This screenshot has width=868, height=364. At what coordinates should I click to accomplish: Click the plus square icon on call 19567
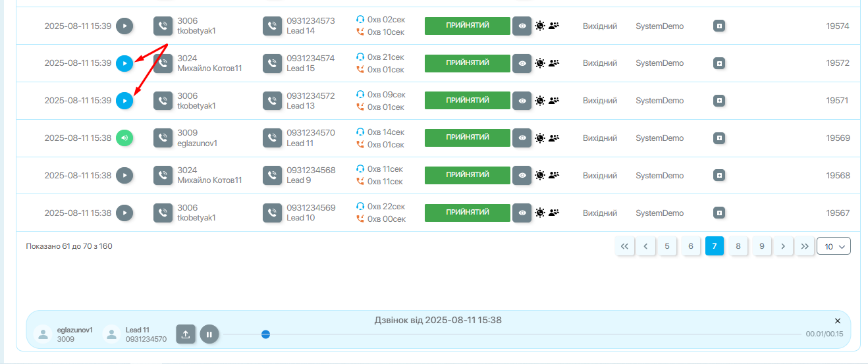click(719, 213)
